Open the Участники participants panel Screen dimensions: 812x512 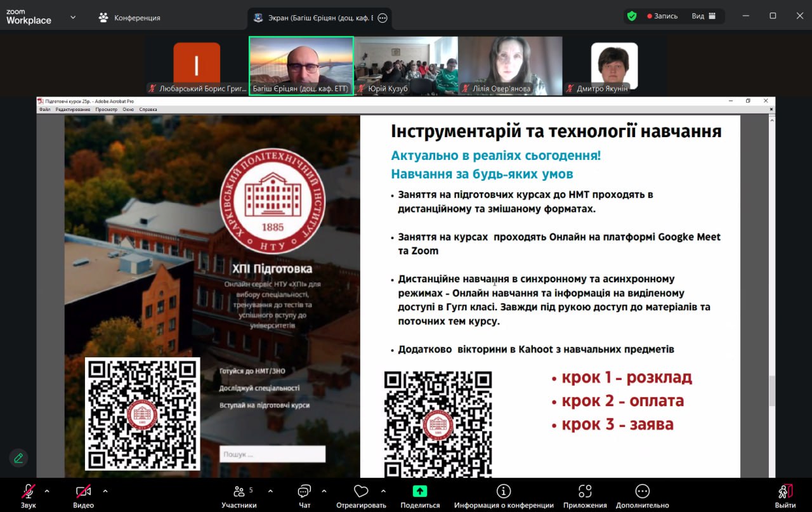[x=239, y=496]
